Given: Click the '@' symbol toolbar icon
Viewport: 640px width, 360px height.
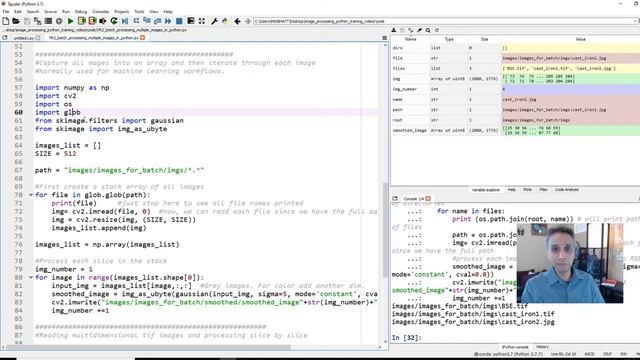Looking at the screenshot, I should tap(59, 21).
